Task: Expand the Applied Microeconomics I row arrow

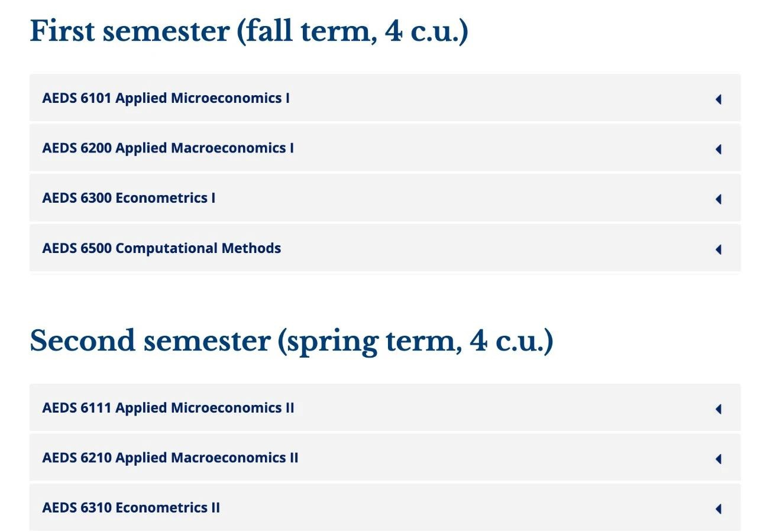Action: [719, 99]
